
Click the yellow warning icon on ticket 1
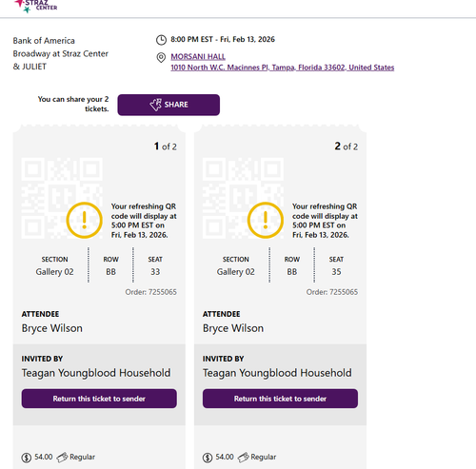pyautogui.click(x=84, y=220)
